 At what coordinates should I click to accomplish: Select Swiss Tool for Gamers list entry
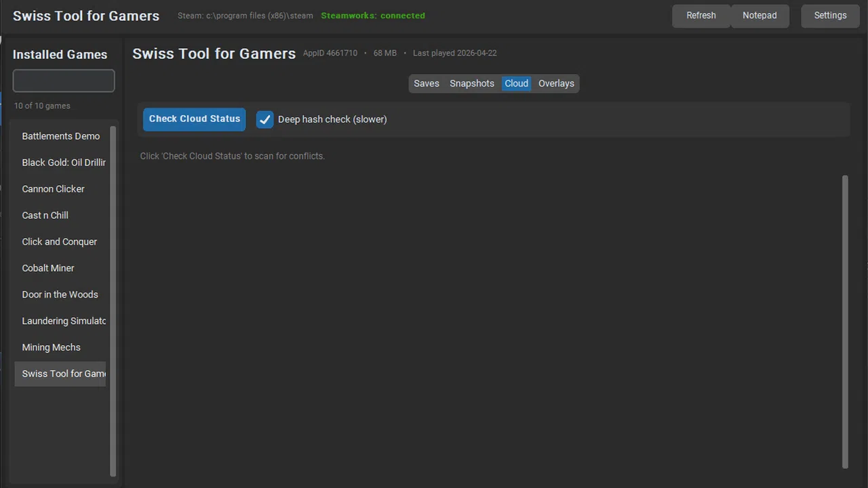(60, 374)
